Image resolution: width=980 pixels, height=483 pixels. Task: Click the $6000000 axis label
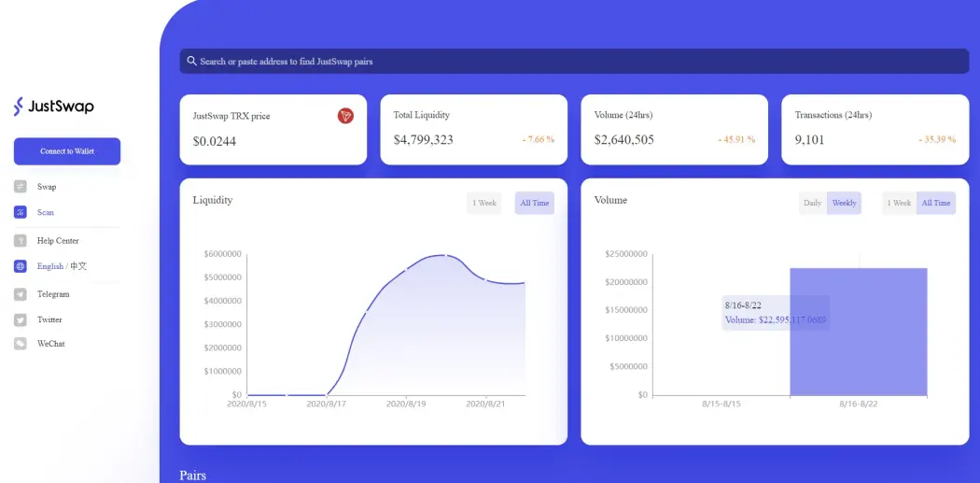(x=222, y=254)
